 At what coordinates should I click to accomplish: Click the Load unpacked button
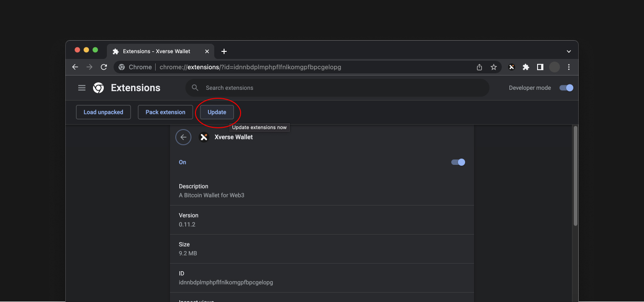103,112
